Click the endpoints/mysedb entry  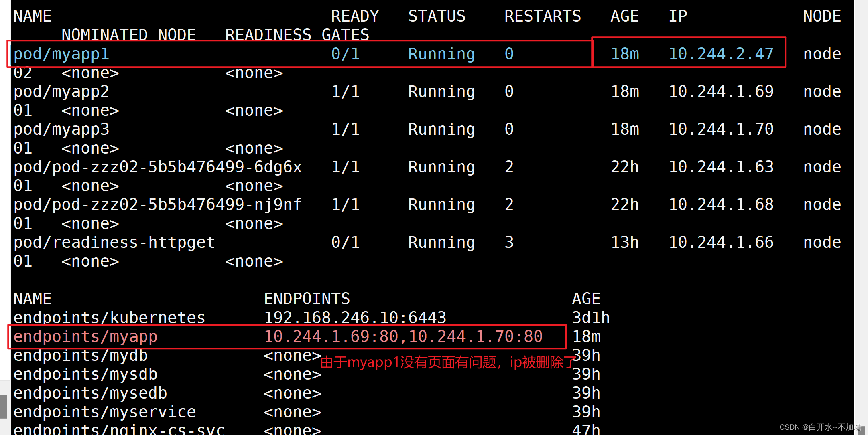[90, 393]
